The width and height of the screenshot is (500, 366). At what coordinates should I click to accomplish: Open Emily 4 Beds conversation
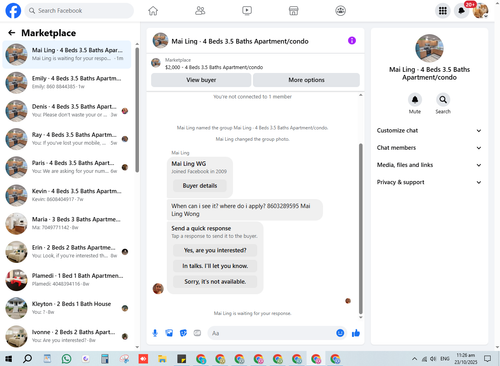coord(67,82)
